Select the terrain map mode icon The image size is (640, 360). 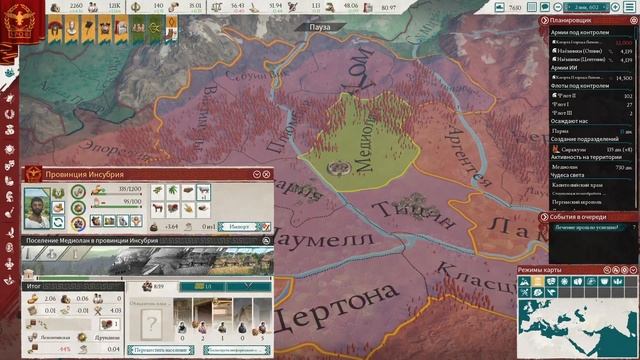524,282
